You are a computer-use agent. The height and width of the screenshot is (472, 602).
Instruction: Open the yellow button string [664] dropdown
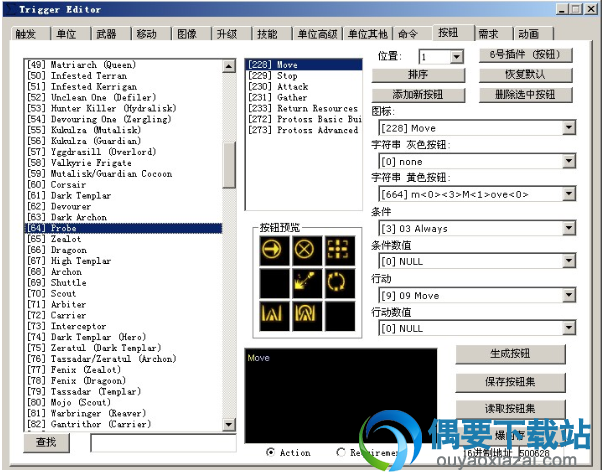tap(569, 194)
